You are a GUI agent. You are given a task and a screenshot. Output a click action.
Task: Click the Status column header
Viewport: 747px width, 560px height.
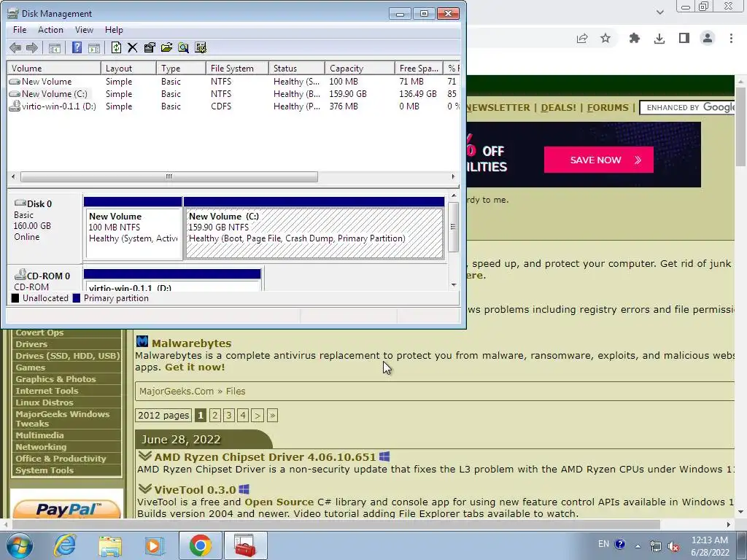tap(297, 68)
